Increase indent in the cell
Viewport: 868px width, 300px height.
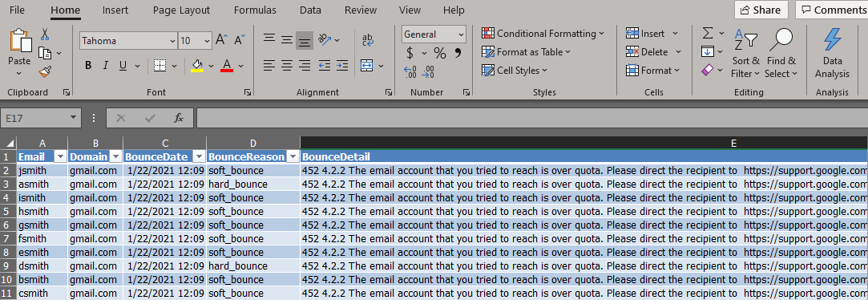pos(342,66)
